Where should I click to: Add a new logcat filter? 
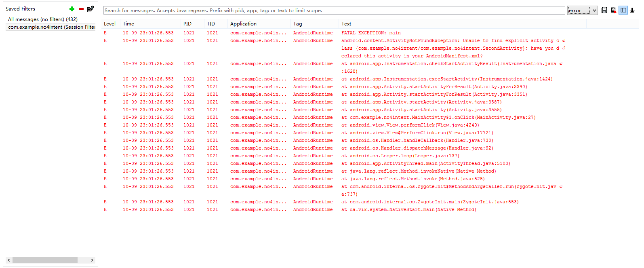(72, 9)
